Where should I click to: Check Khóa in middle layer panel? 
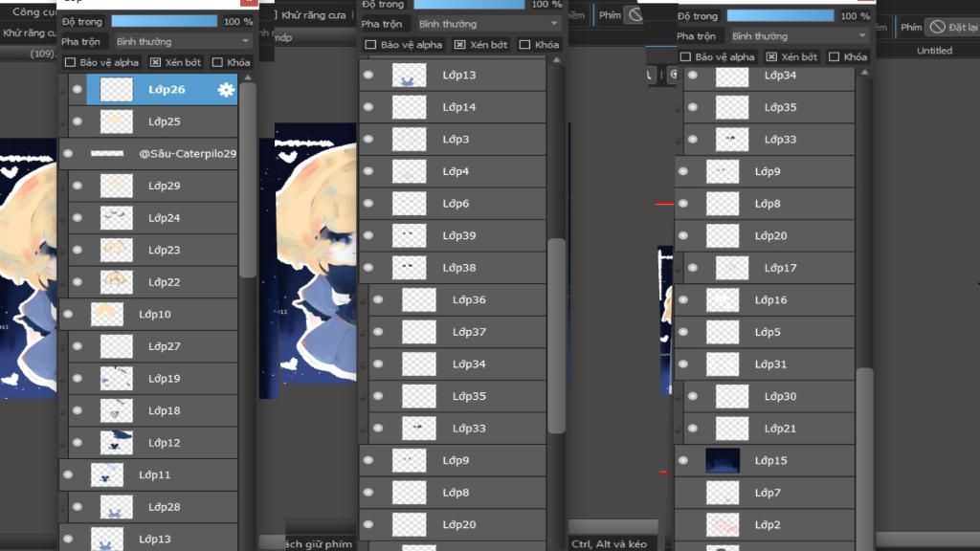pos(525,45)
